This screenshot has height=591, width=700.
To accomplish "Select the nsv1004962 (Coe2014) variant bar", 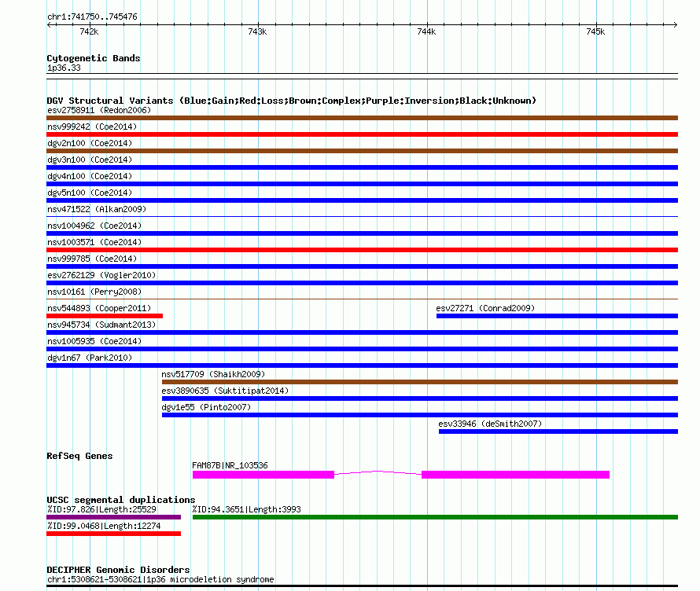I will [362, 233].
